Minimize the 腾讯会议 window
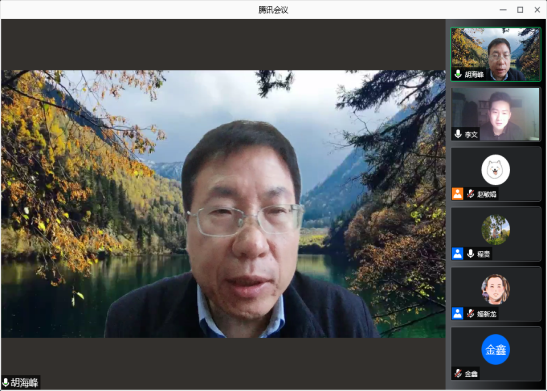Screen dimensions: 547x391 tap(503, 10)
